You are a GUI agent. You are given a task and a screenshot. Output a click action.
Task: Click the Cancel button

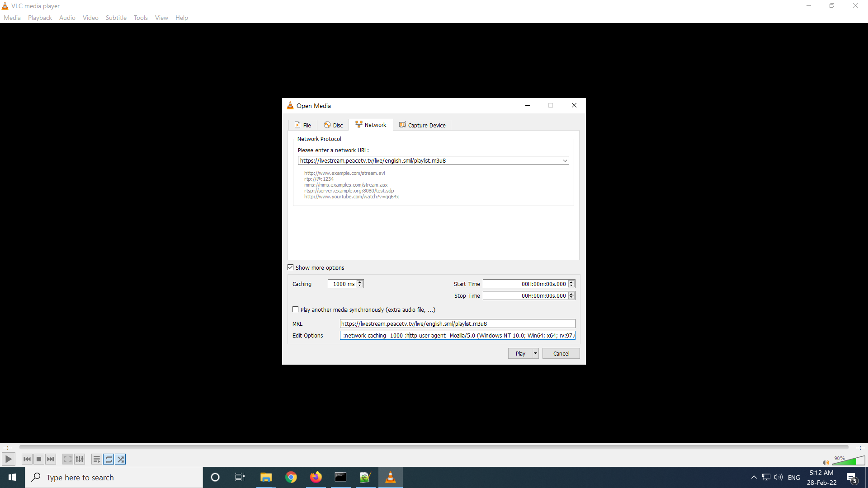pos(561,353)
